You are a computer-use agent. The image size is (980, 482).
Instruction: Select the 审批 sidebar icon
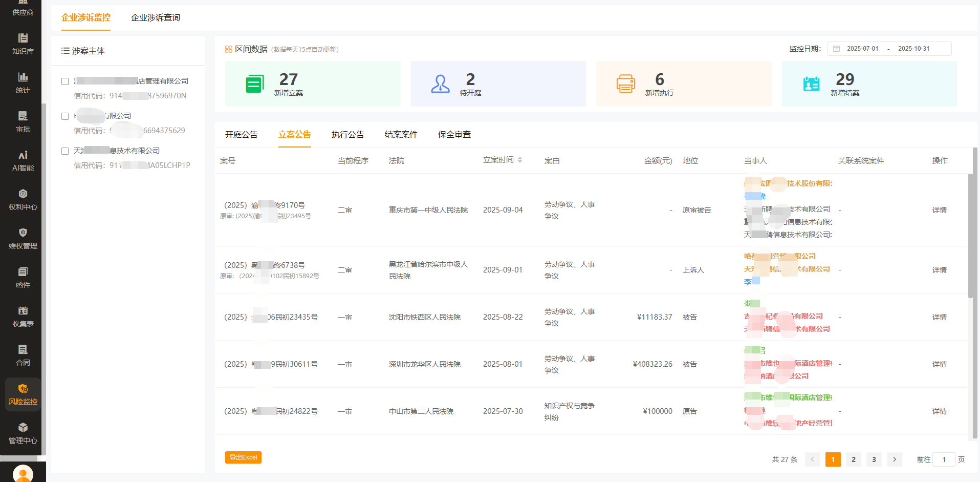tap(22, 122)
